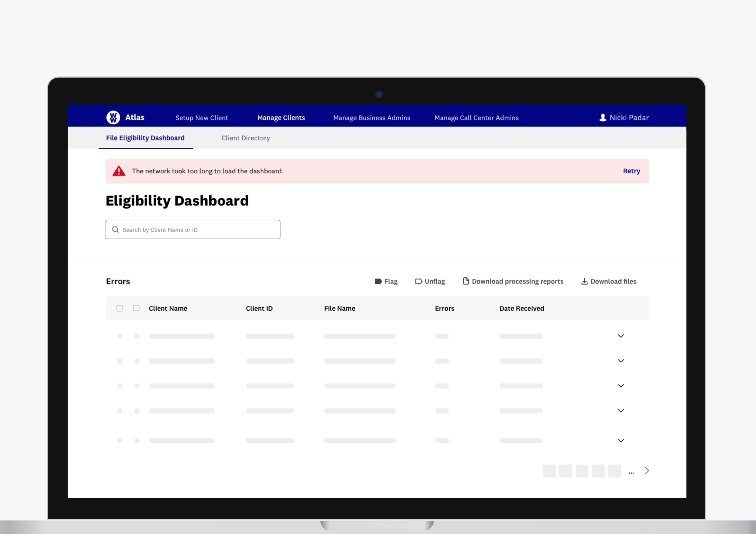Click the outlined Unflag icon
Image resolution: width=756 pixels, height=534 pixels.
[x=419, y=281]
